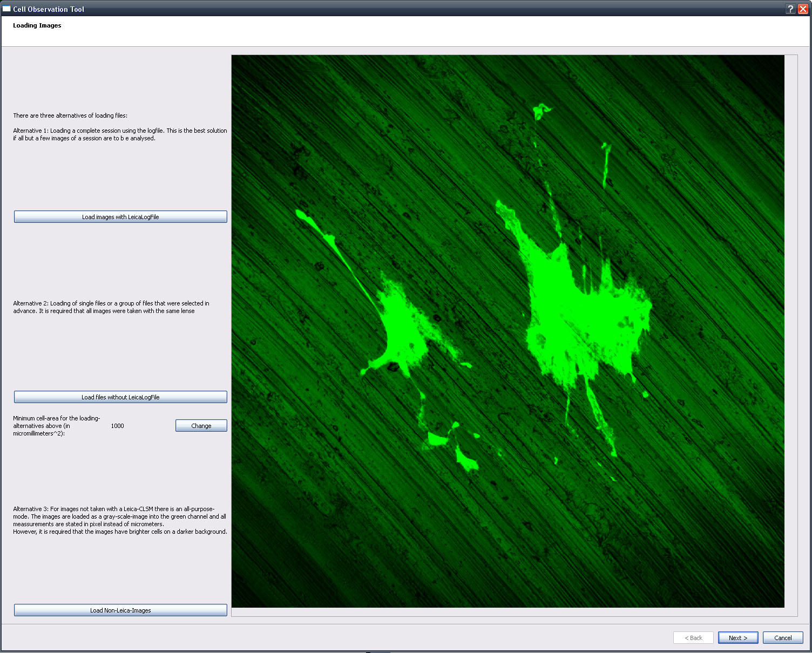
Task: Click the Loading Images page heading
Action: (x=37, y=25)
